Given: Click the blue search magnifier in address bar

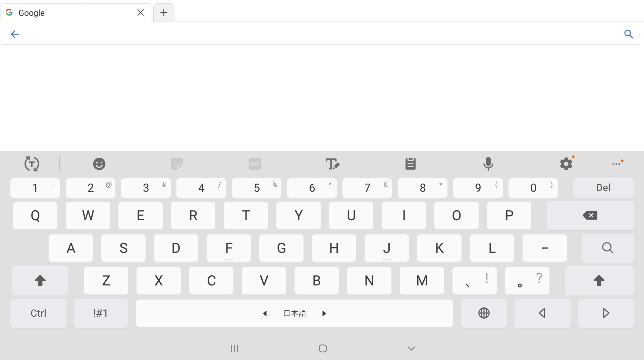Looking at the screenshot, I should point(629,34).
